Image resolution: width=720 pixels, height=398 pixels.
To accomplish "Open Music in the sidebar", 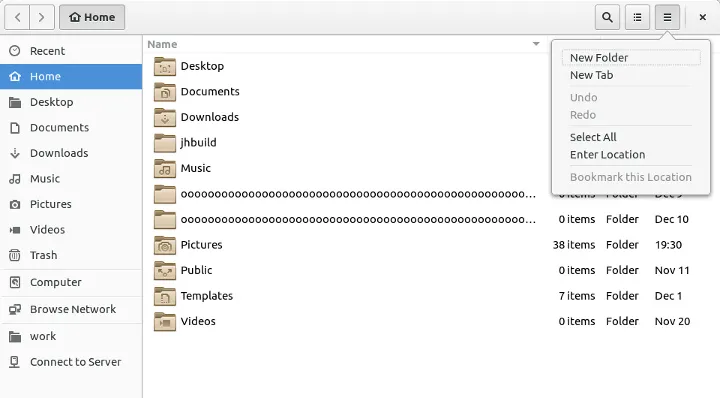I will pos(71,179).
